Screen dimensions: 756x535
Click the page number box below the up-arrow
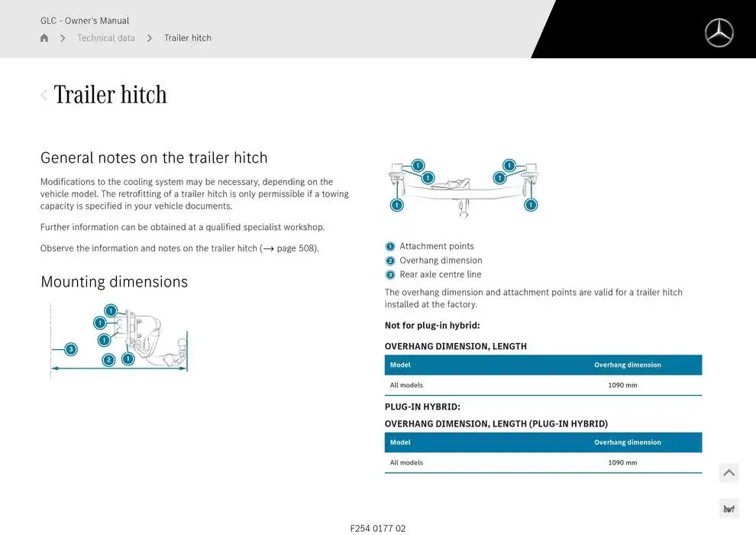729,509
